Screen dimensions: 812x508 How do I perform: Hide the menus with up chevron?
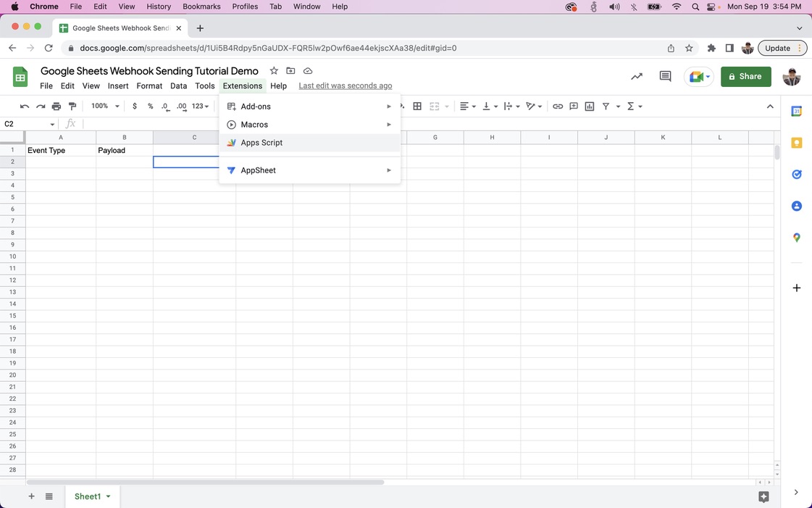[x=770, y=106]
